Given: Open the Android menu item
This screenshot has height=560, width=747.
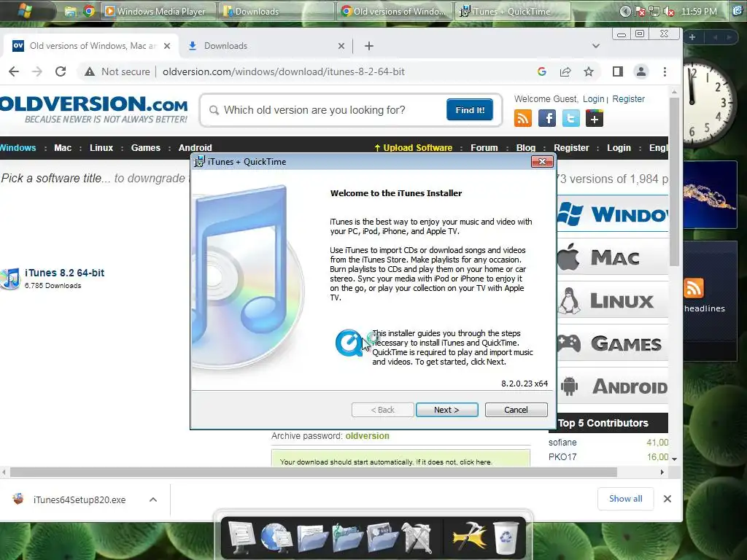Looking at the screenshot, I should click(196, 147).
